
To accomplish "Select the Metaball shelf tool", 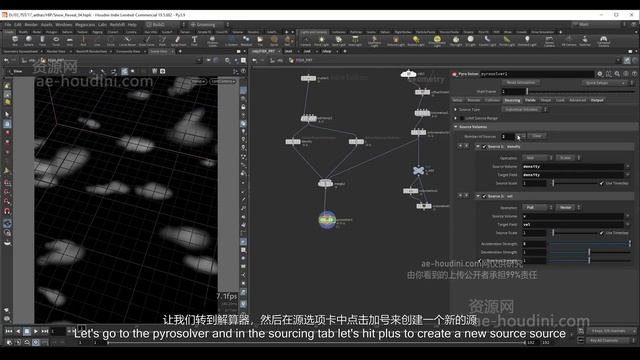I will [246, 40].
